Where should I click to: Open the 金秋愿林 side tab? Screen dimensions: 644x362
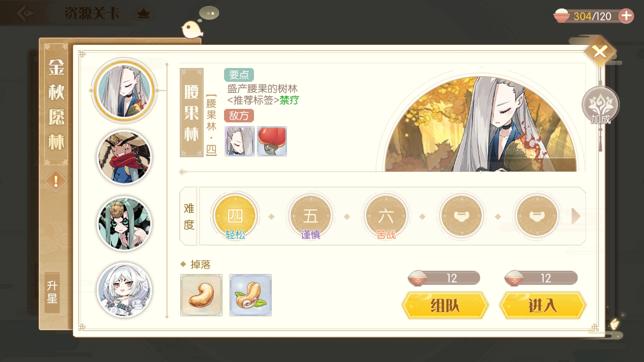(x=56, y=104)
